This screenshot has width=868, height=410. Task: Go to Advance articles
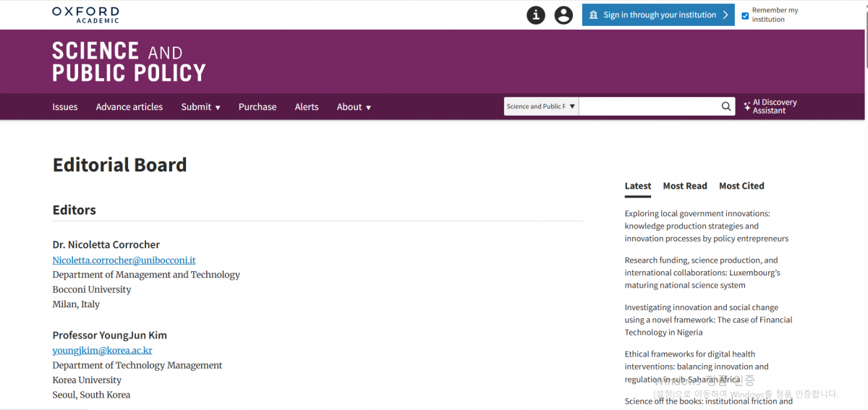pyautogui.click(x=129, y=107)
